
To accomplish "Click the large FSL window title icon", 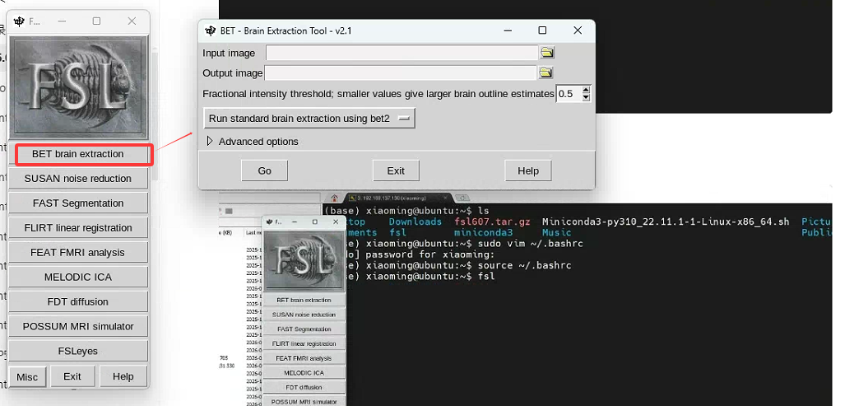I will 20,21.
